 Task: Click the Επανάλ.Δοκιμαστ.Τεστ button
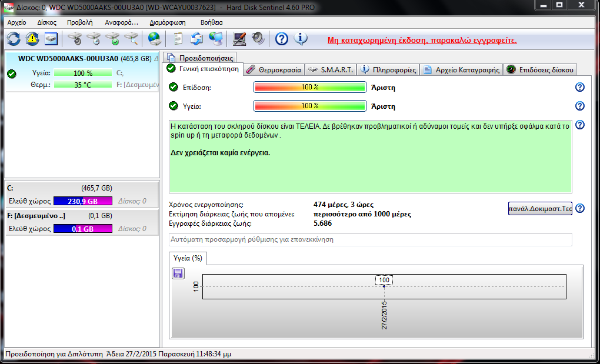540,209
